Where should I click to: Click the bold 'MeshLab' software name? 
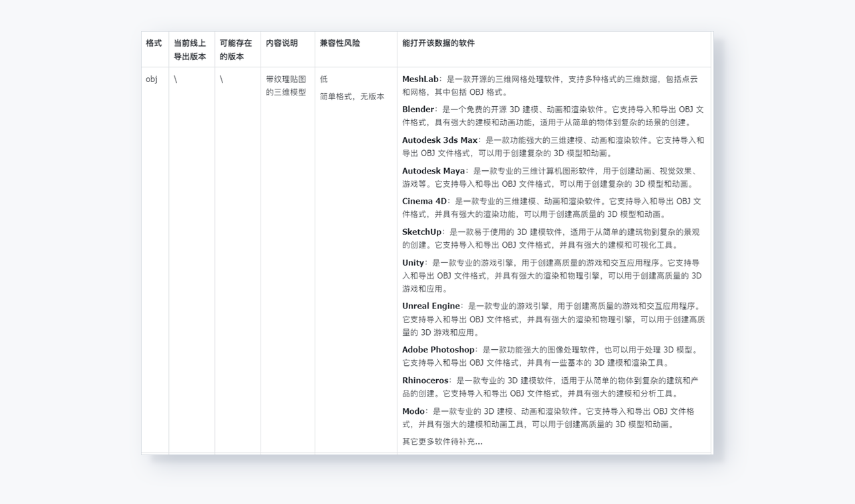coord(420,79)
